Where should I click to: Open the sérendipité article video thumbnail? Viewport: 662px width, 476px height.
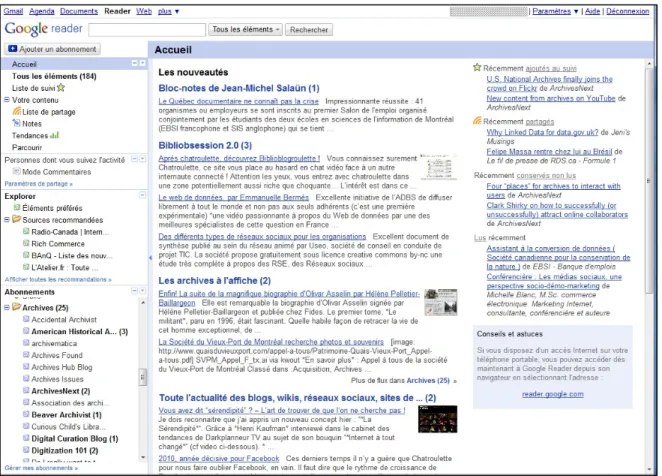click(438, 419)
